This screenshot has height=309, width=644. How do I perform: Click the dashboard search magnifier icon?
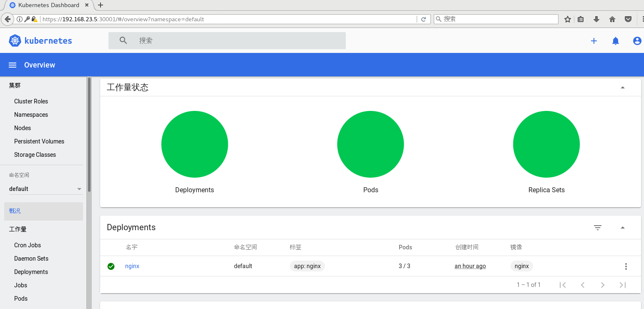[x=123, y=40]
